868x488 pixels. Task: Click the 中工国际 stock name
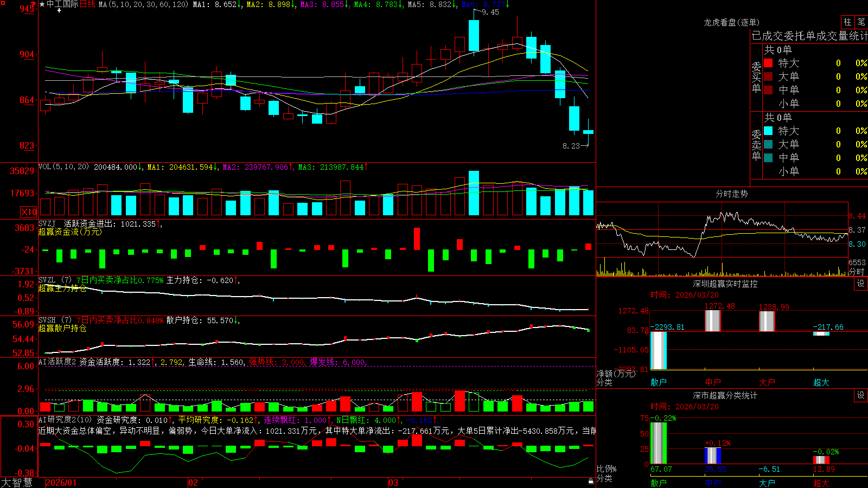tap(62, 4)
